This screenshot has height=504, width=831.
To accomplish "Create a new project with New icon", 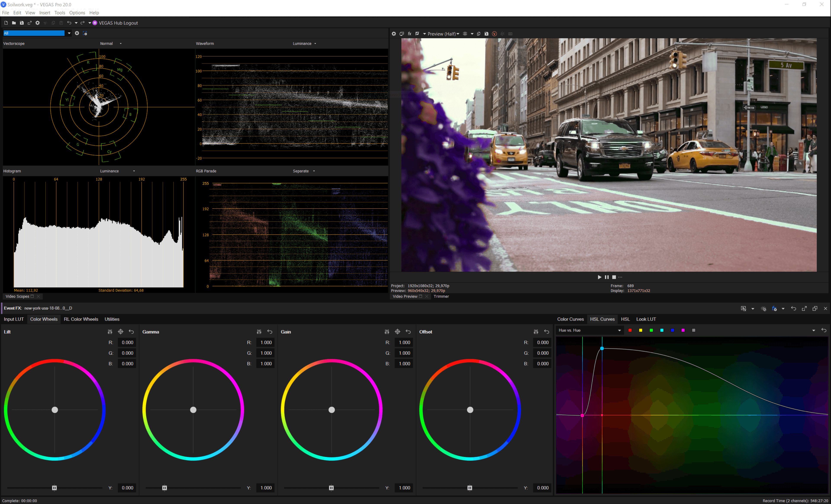I will click(6, 23).
